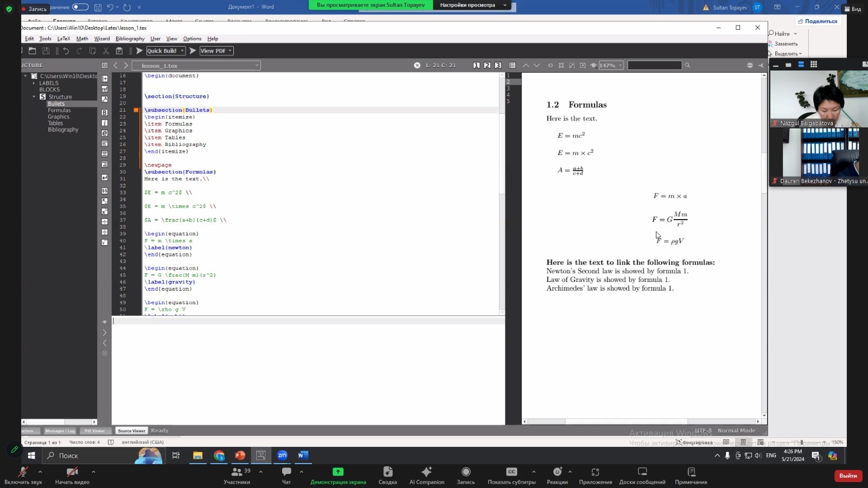Open AI Companion in the Zoom toolbar
The image size is (868, 488).
426,475
